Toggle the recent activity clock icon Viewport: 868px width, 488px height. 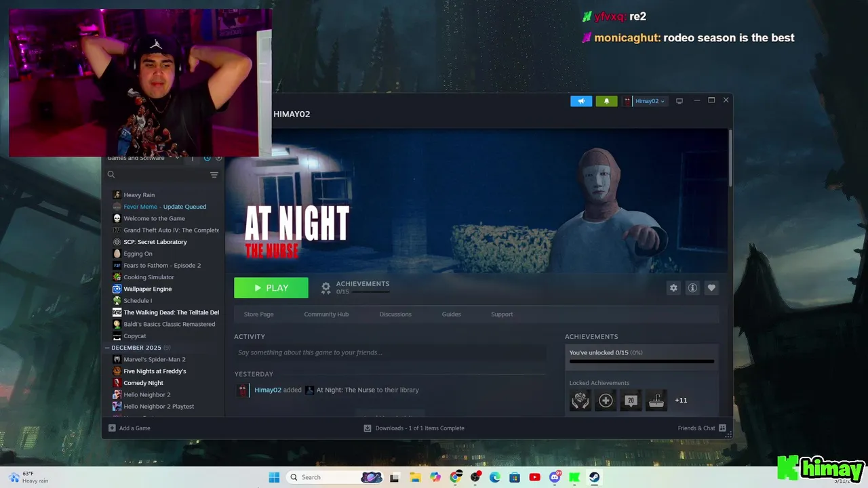[x=207, y=158]
